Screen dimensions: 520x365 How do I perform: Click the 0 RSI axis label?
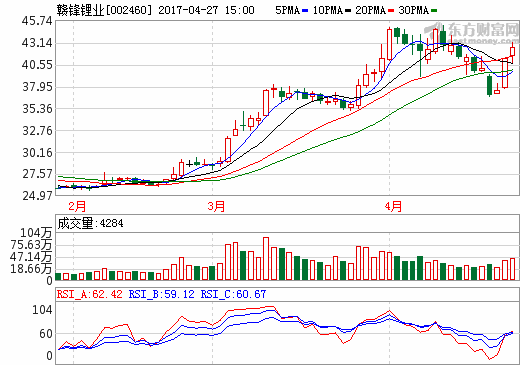tap(49, 356)
